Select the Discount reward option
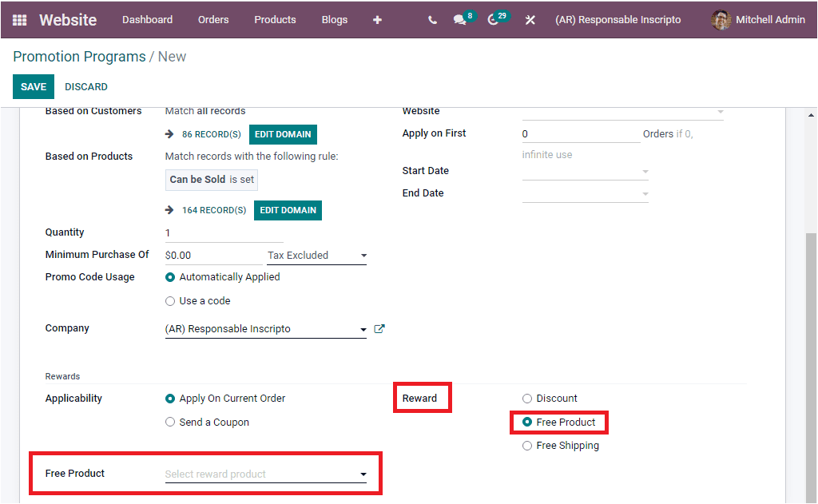The image size is (818, 504). pos(526,398)
